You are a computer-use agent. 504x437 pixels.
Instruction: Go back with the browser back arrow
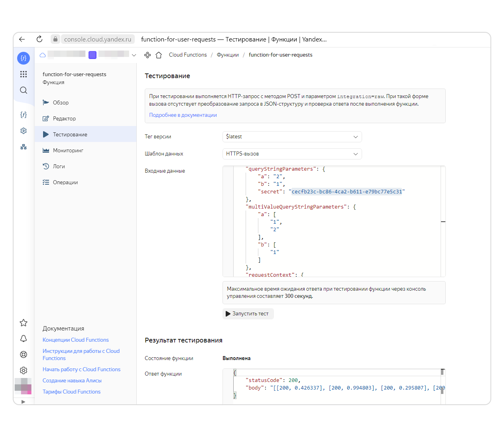pos(22,39)
